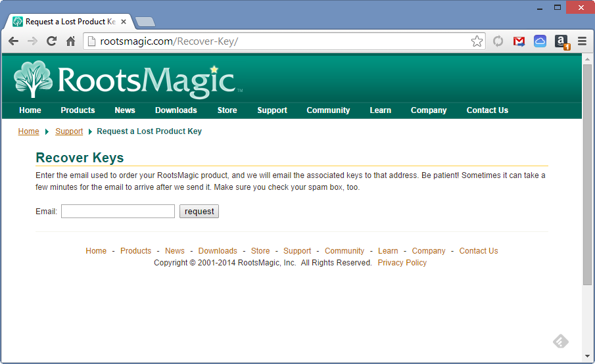This screenshot has width=595, height=364.
Task: Open Community in the green navigation bar
Action: [x=328, y=110]
